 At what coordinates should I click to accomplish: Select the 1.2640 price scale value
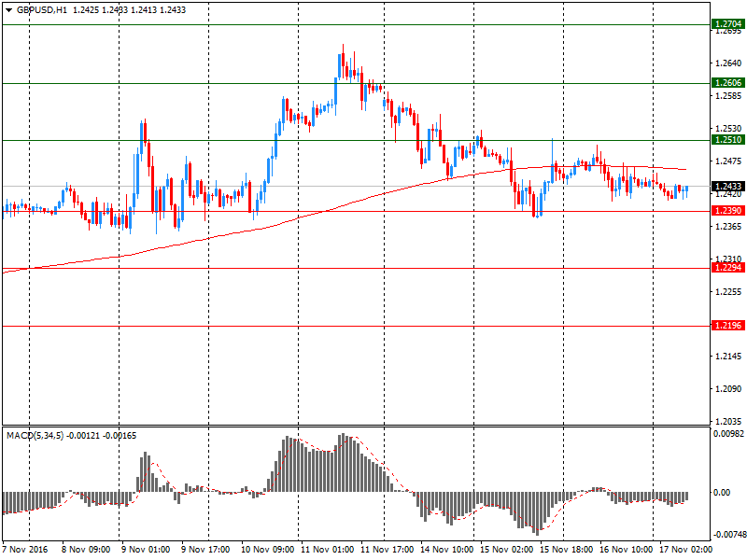click(x=728, y=63)
